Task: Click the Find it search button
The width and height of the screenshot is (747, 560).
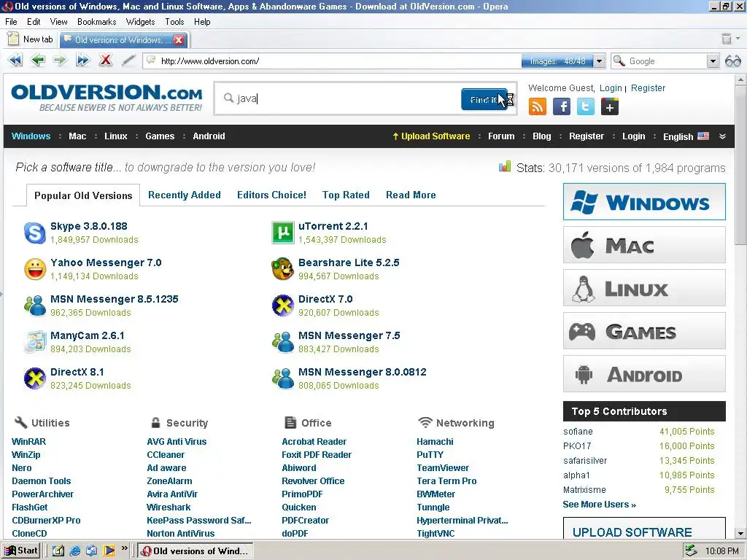Action: (x=484, y=99)
